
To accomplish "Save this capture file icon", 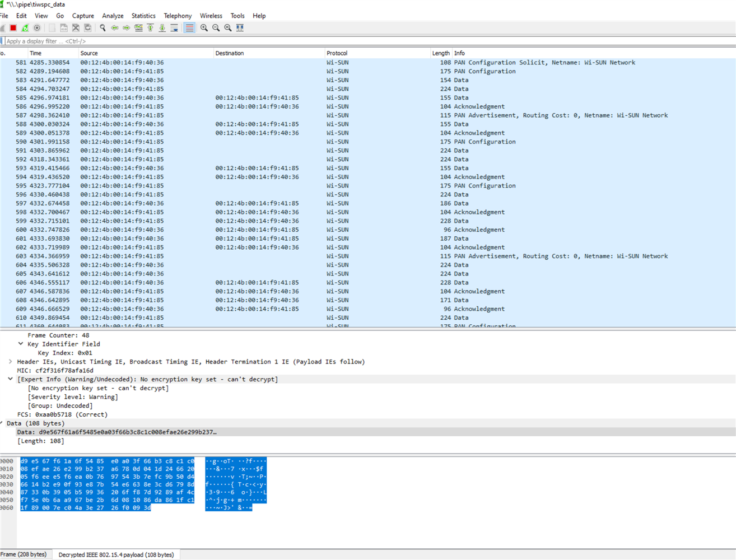I will (x=64, y=28).
